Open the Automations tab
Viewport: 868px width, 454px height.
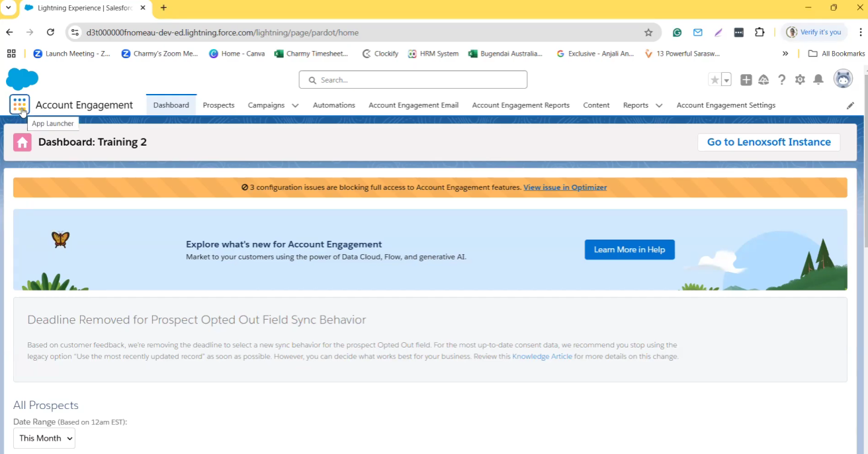tap(334, 105)
